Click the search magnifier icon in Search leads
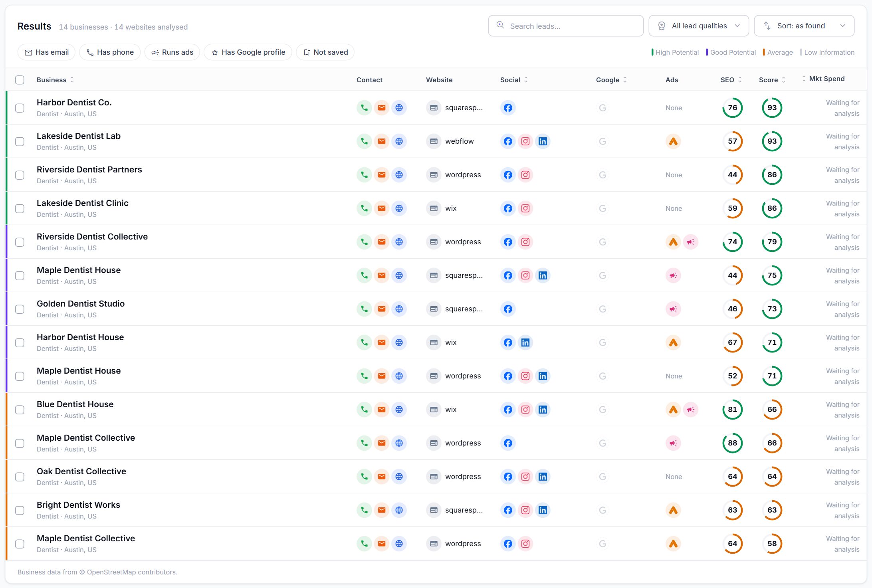Image resolution: width=872 pixels, height=588 pixels. [x=500, y=25]
